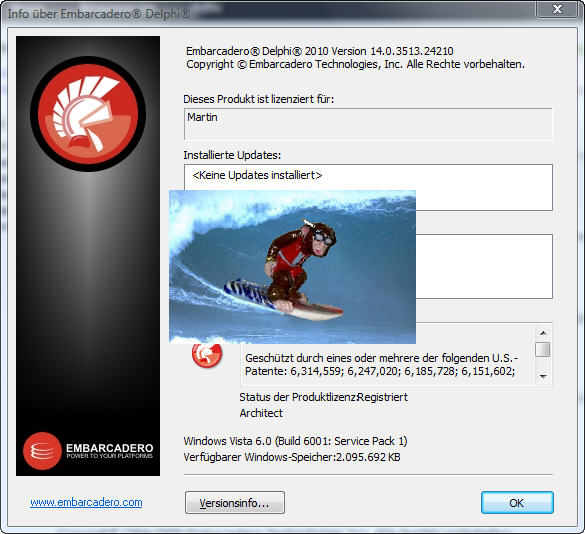Click the 'Geschützt durch eines oder mehrere' text
The image size is (585, 534).
(382, 358)
